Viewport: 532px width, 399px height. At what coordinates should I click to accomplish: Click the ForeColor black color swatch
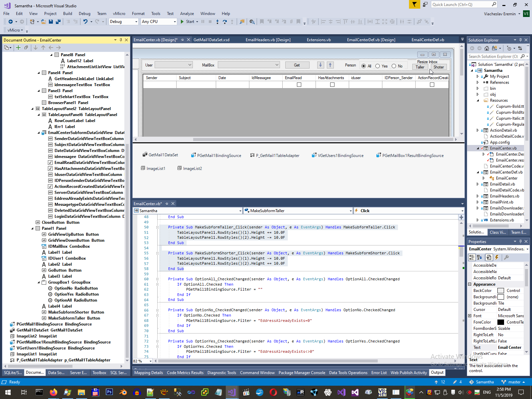[501, 322]
